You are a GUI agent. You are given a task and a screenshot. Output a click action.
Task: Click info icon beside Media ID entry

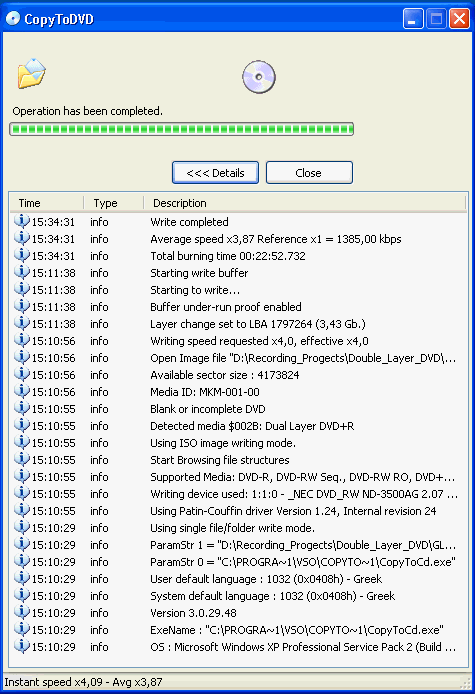click(21, 391)
